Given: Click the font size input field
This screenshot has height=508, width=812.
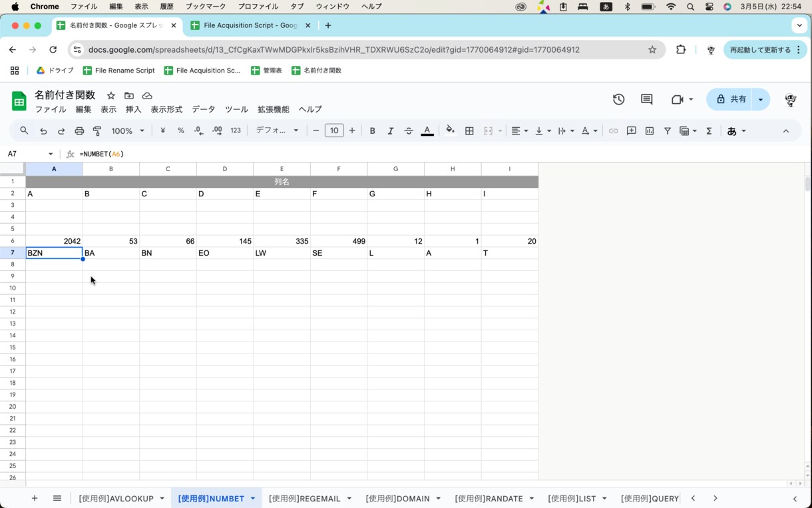Looking at the screenshot, I should point(334,131).
